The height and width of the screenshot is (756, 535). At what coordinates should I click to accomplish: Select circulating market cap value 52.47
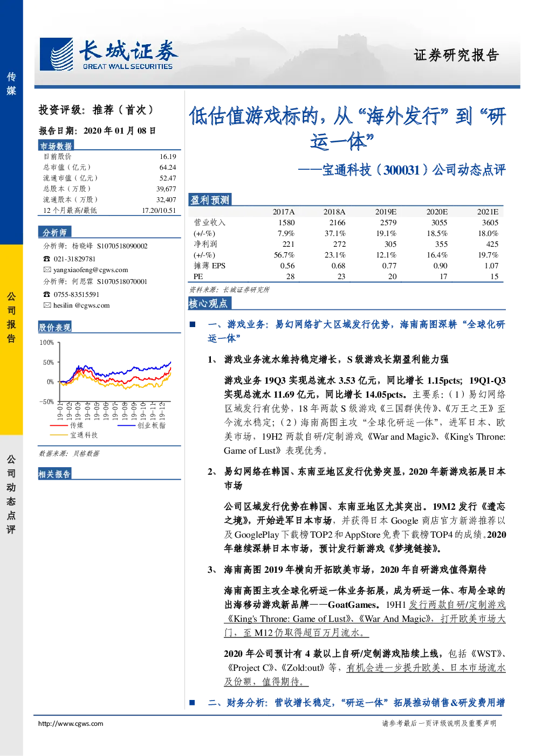coord(168,178)
